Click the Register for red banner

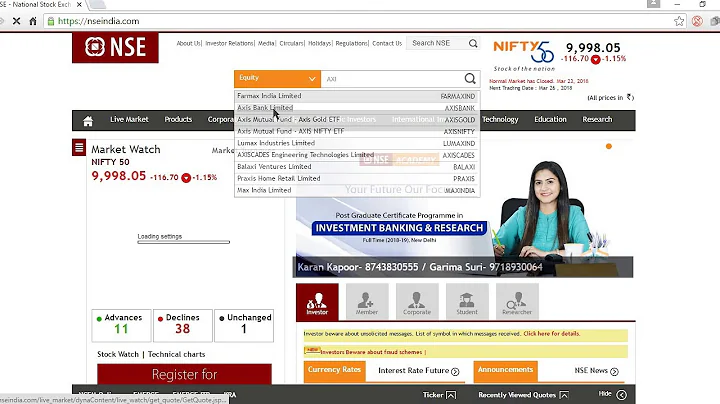(x=184, y=374)
